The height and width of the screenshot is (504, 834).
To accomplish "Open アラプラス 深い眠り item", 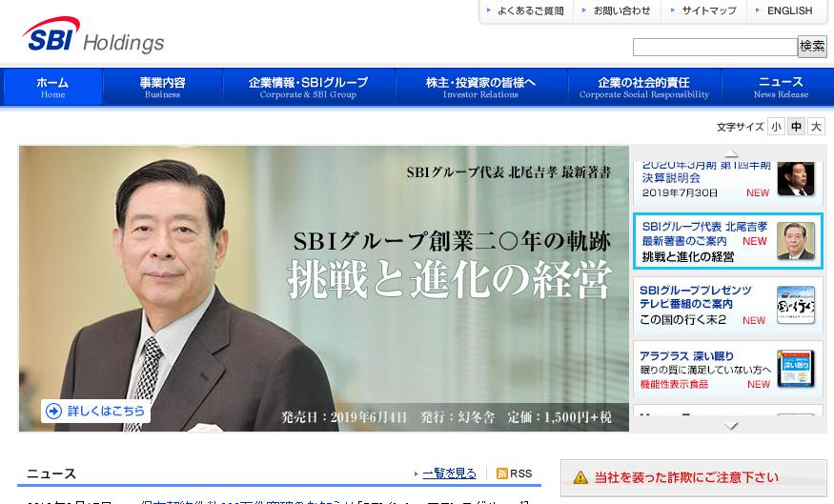I will coord(727,369).
